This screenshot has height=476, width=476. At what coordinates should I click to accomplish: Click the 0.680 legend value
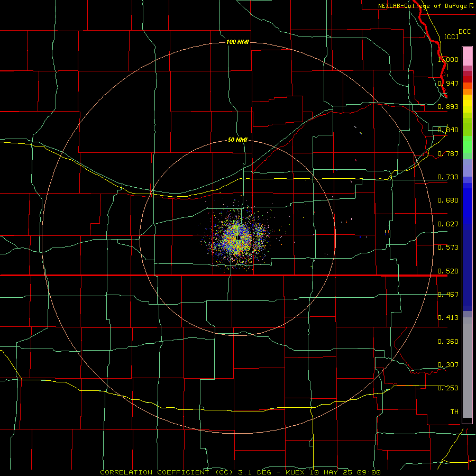448,200
